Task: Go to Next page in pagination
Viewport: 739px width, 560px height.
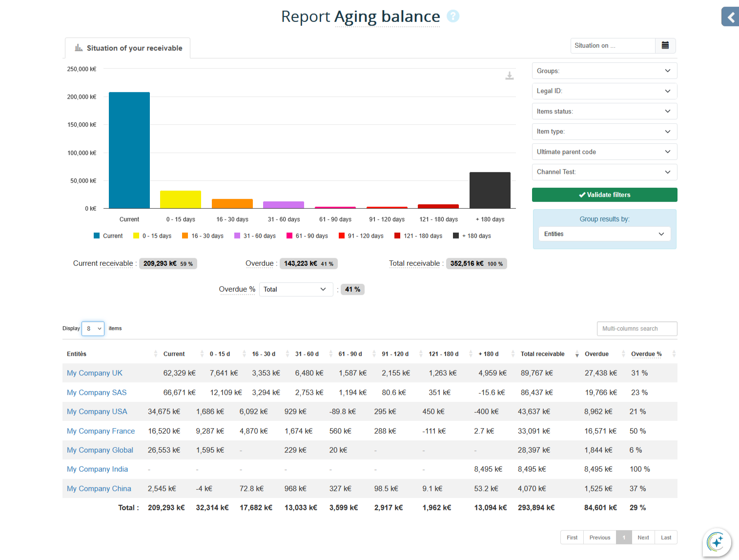Action: coord(643,538)
